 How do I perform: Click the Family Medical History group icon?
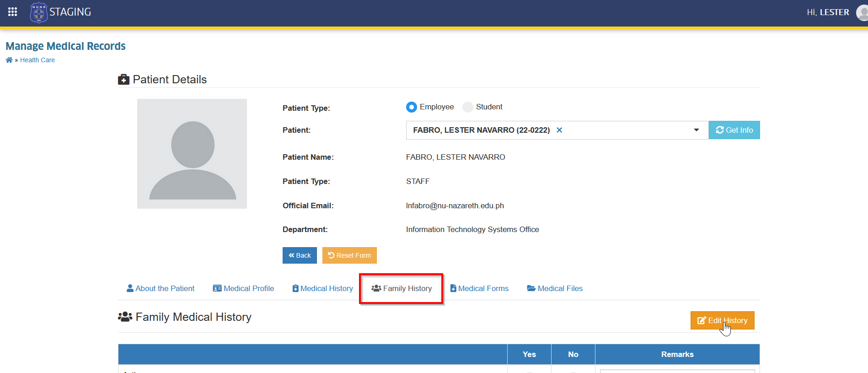pos(125,317)
